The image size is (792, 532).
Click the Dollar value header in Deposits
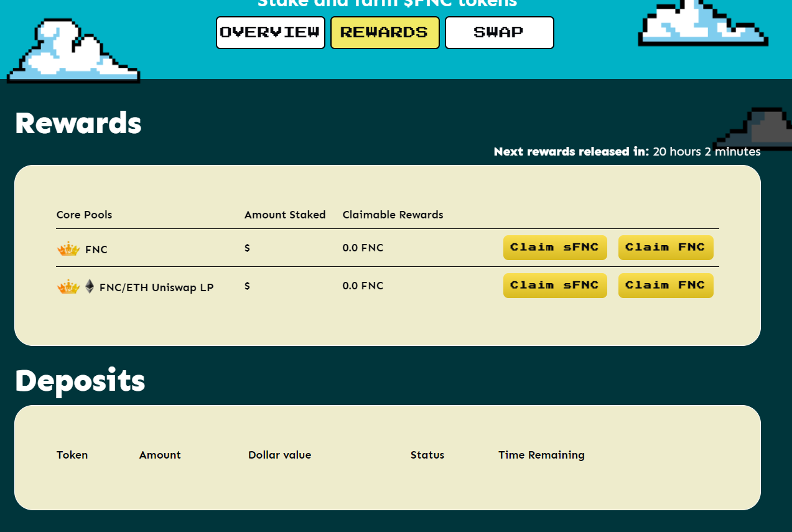[279, 455]
